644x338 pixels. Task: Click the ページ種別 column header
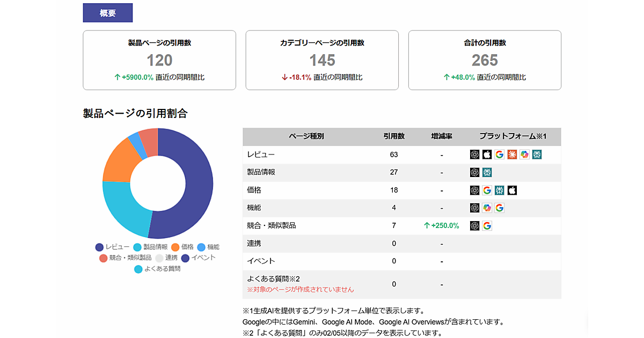click(x=306, y=137)
